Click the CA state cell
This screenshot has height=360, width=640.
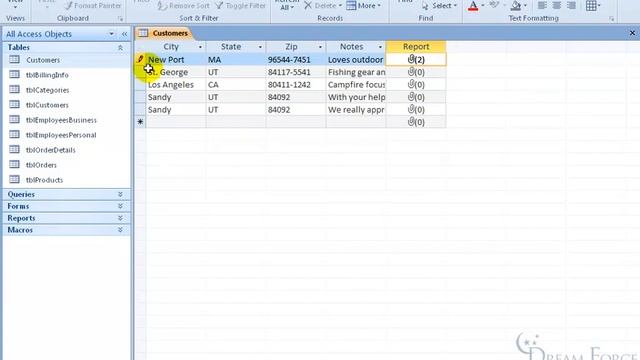(x=236, y=84)
